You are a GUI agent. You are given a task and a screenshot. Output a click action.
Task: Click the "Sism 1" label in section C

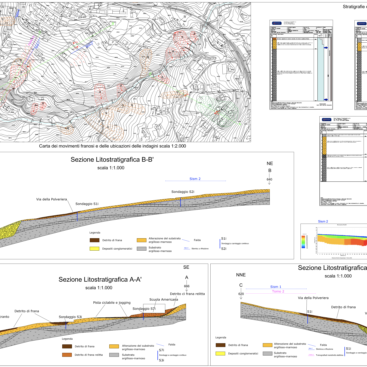276,287
